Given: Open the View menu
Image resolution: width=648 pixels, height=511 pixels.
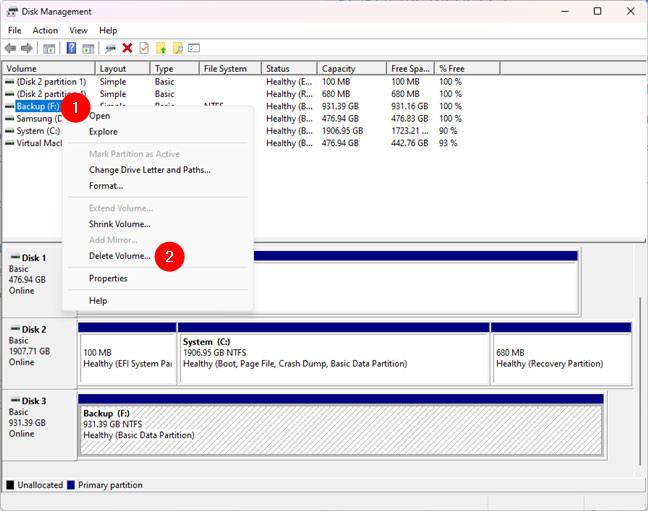Looking at the screenshot, I should 78,31.
